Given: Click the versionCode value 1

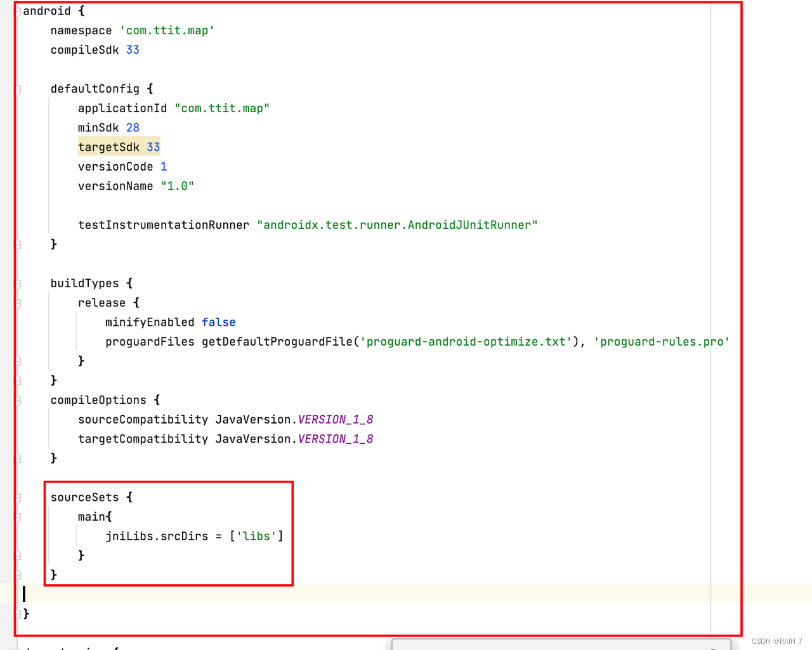Looking at the screenshot, I should tap(164, 167).
